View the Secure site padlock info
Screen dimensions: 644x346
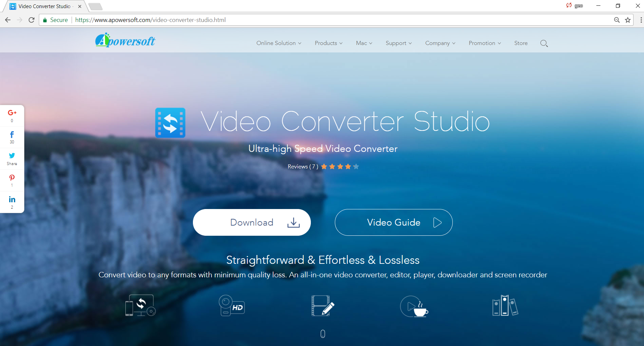coord(55,20)
